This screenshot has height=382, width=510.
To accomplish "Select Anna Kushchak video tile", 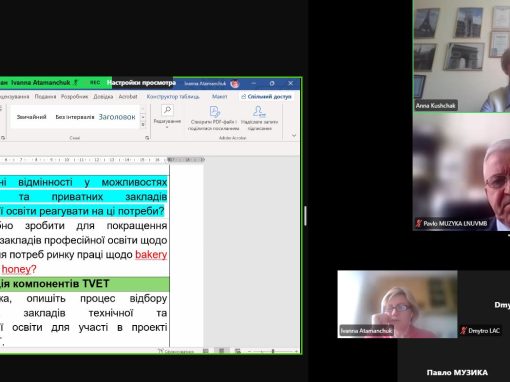I will (461, 56).
